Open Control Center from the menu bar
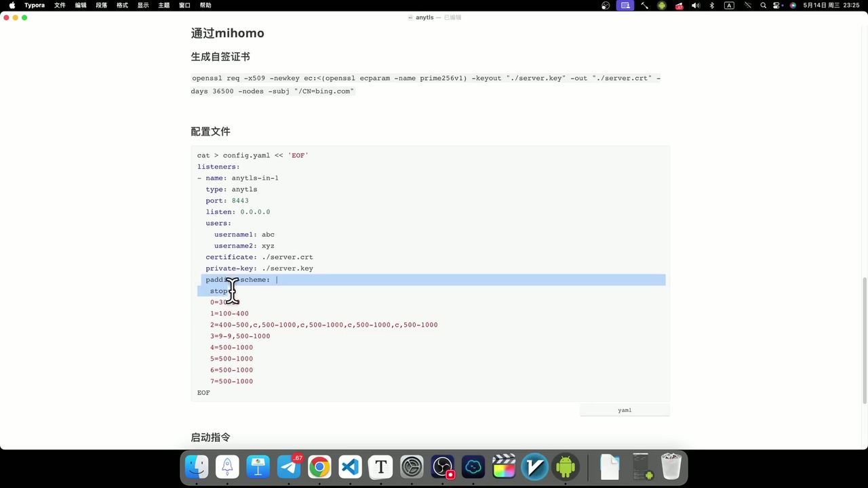This screenshot has height=488, width=868. 778,5
